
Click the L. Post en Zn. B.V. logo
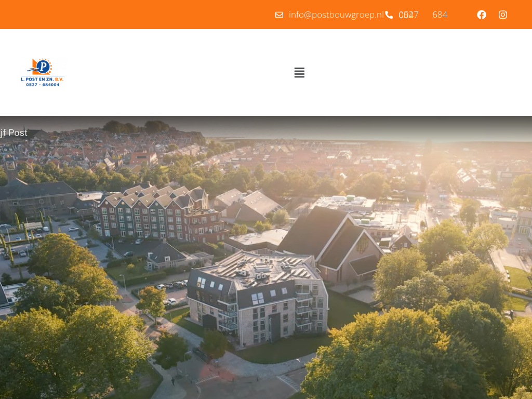pos(43,72)
